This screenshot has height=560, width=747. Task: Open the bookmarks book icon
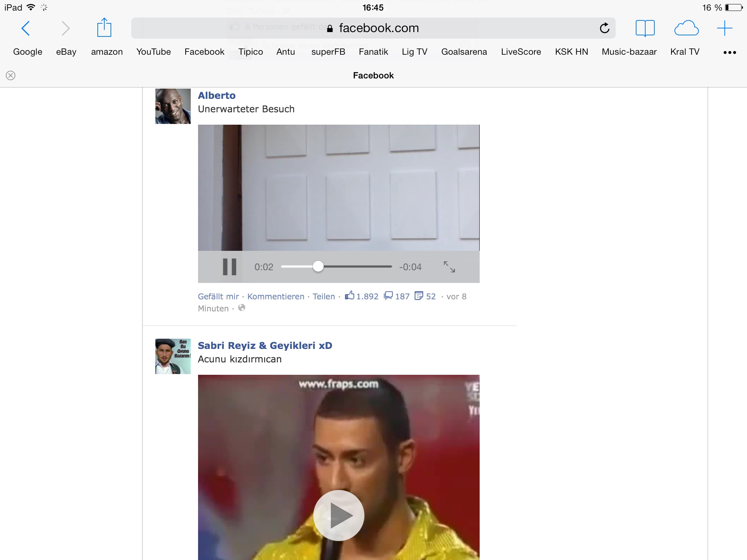[645, 28]
